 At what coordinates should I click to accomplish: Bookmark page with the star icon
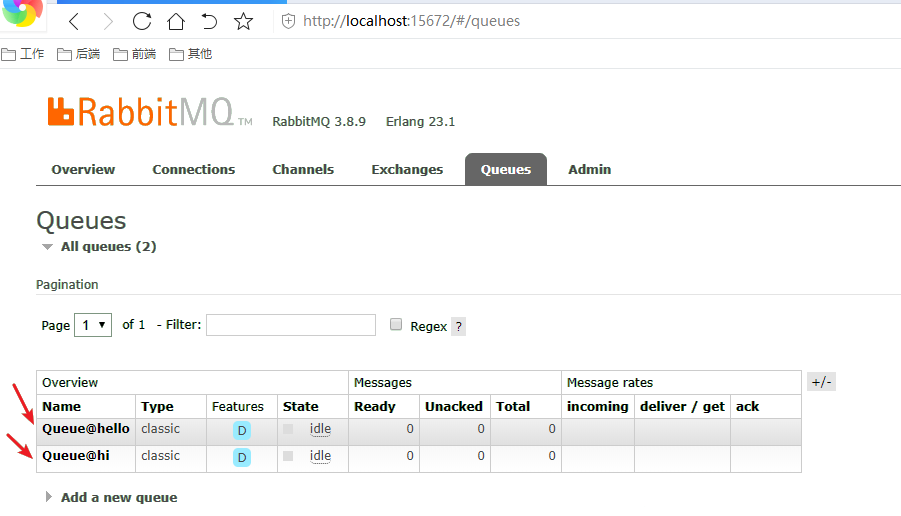click(243, 21)
